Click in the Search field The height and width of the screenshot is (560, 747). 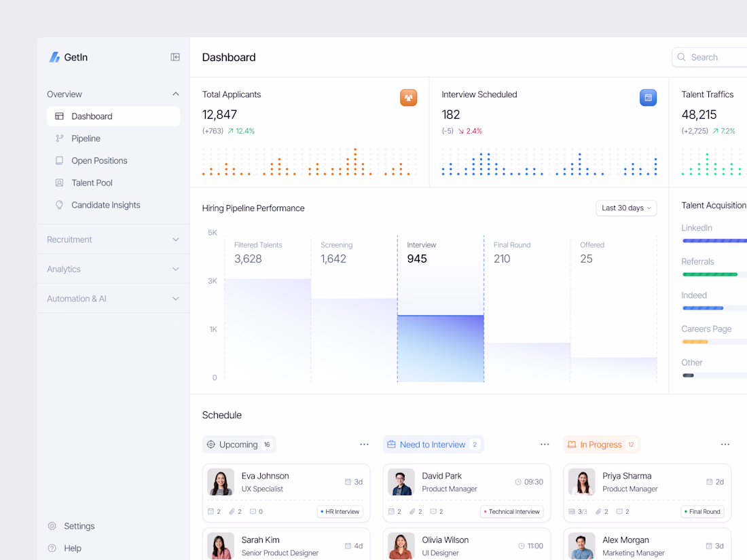710,57
